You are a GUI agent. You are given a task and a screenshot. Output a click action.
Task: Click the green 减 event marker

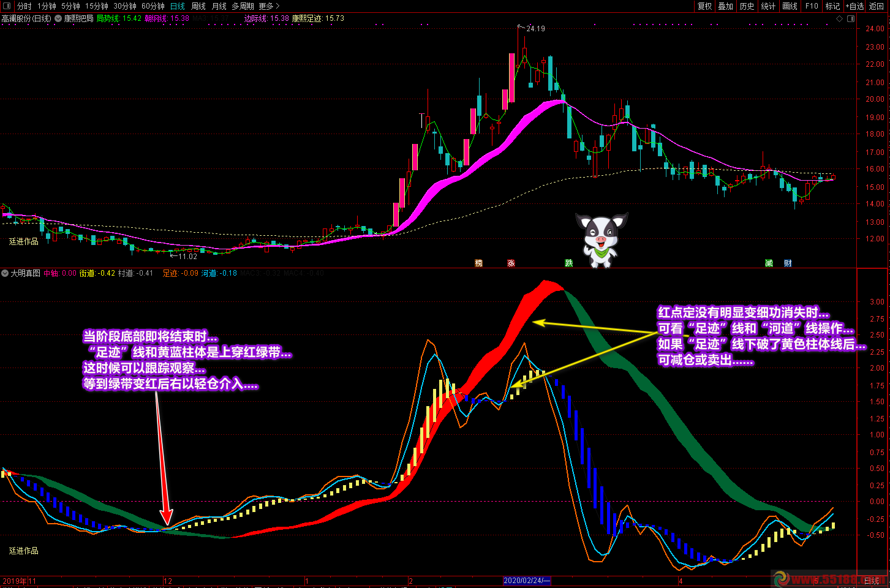769,263
